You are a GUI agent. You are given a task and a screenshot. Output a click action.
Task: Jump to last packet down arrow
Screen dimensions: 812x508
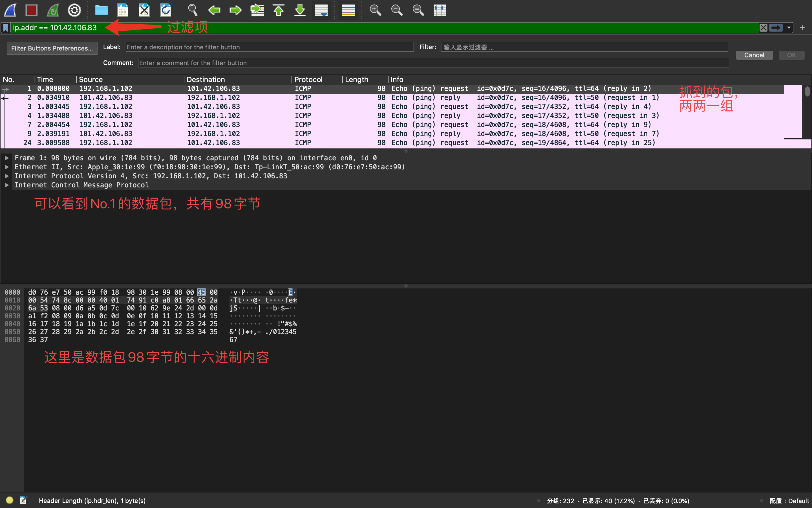click(300, 10)
